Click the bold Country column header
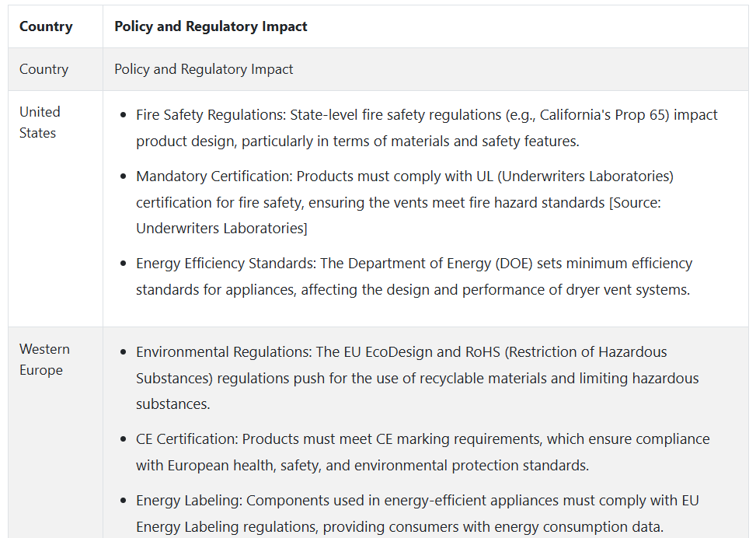 click(46, 26)
